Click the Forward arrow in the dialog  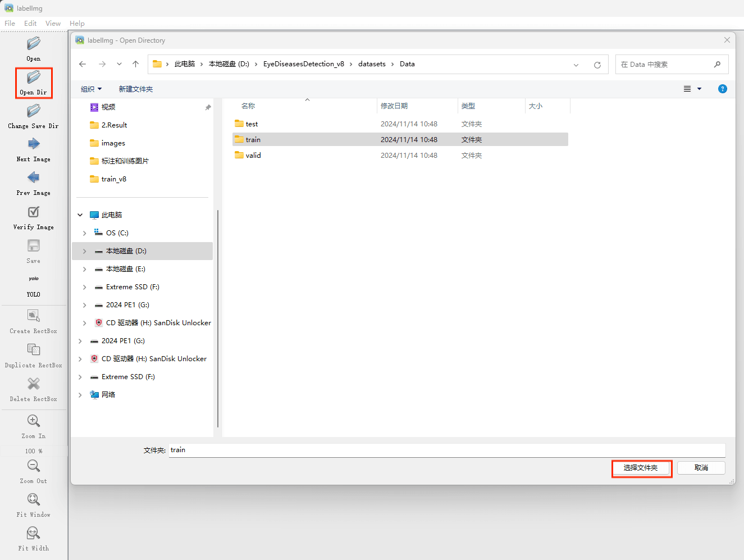(x=102, y=64)
